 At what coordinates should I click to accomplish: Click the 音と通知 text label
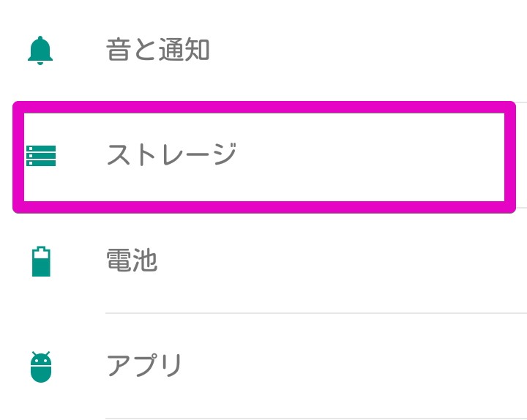tap(158, 50)
